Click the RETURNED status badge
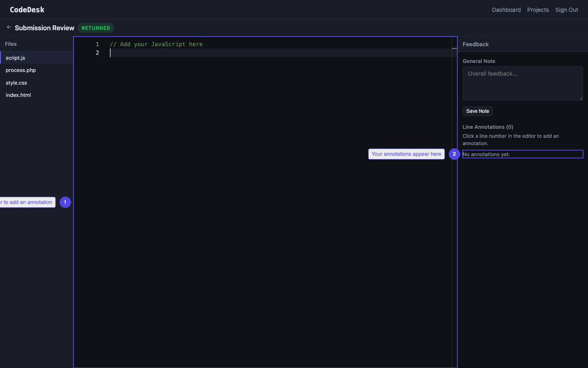 point(96,28)
